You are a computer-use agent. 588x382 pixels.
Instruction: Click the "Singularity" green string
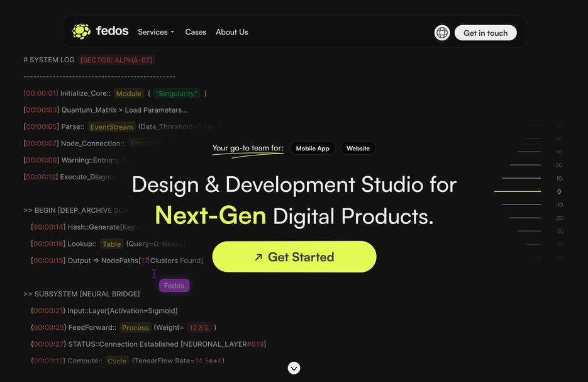click(176, 93)
